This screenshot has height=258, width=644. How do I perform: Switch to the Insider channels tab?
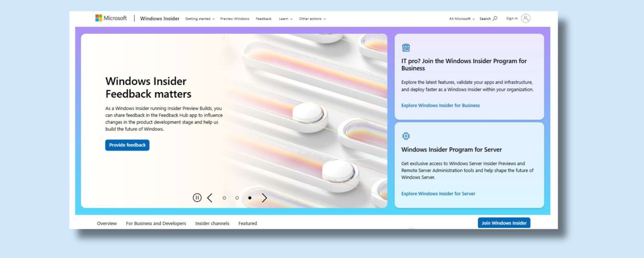(x=212, y=223)
